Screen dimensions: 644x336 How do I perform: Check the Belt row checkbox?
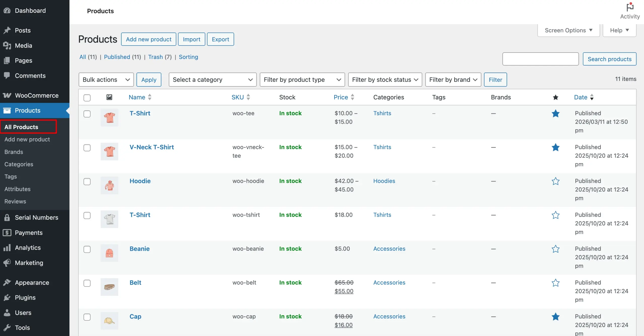pyautogui.click(x=87, y=283)
